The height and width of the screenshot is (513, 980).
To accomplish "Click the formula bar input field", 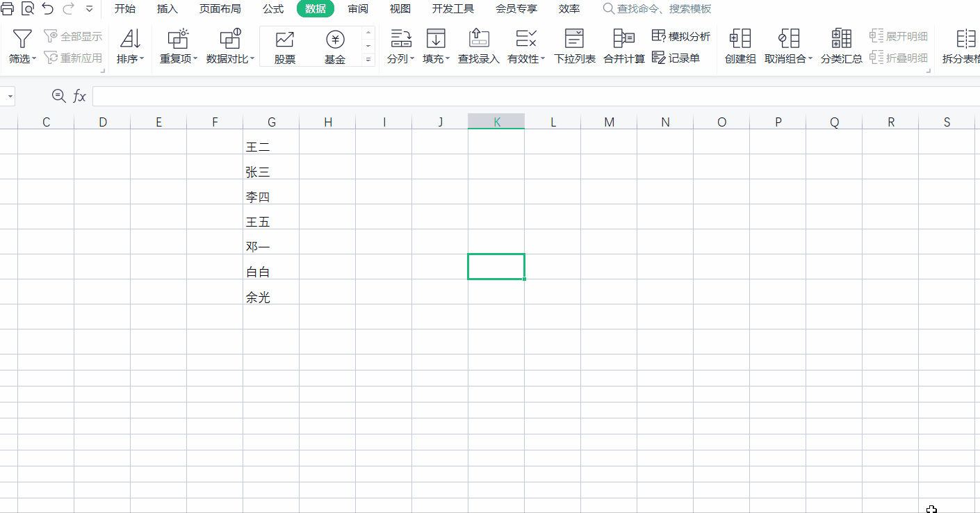I will tap(535, 96).
